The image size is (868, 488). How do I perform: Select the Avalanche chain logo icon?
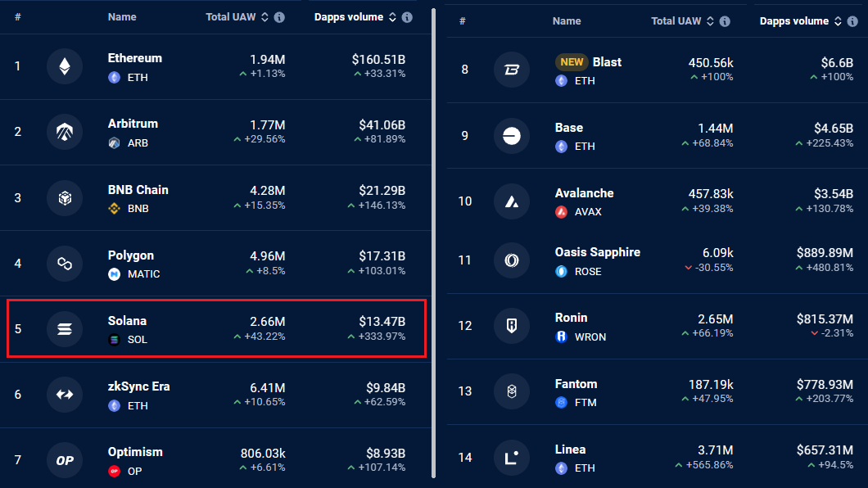click(512, 201)
